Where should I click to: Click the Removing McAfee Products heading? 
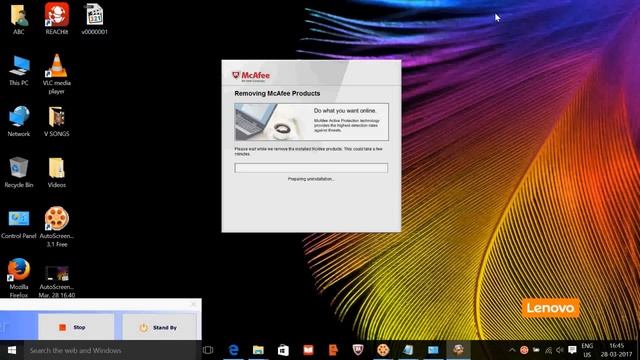pos(277,93)
